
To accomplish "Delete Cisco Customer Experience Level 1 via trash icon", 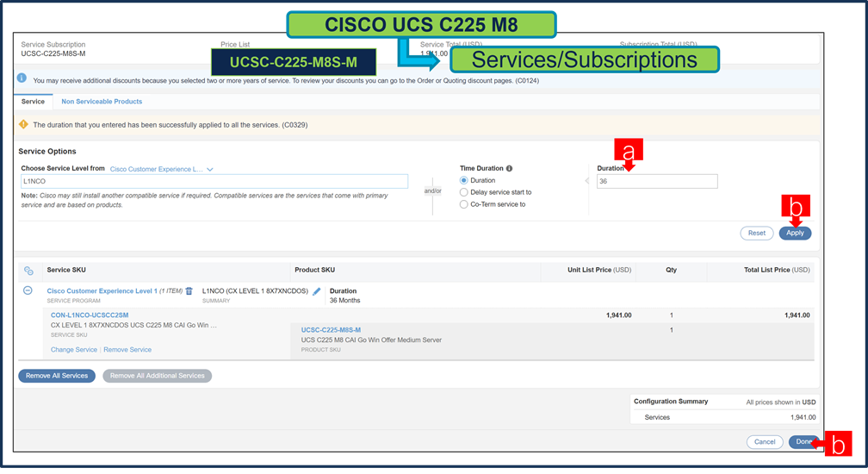I will (189, 290).
